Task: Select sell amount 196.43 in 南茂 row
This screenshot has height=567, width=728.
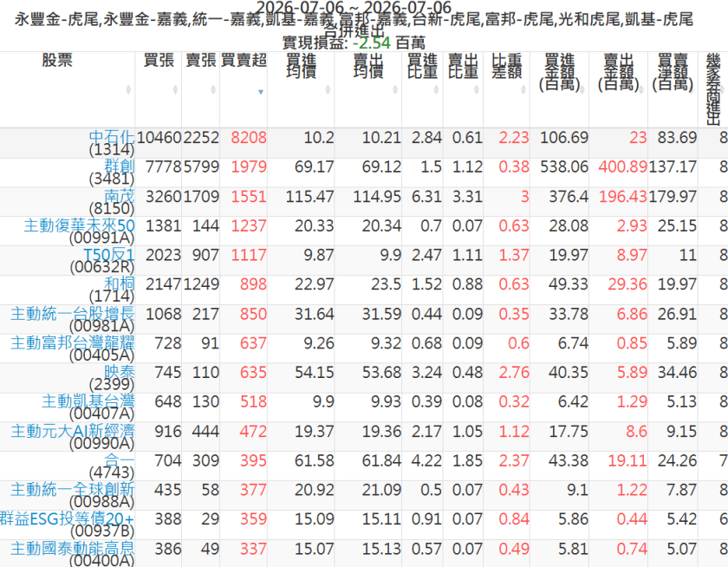Action: pyautogui.click(x=622, y=197)
